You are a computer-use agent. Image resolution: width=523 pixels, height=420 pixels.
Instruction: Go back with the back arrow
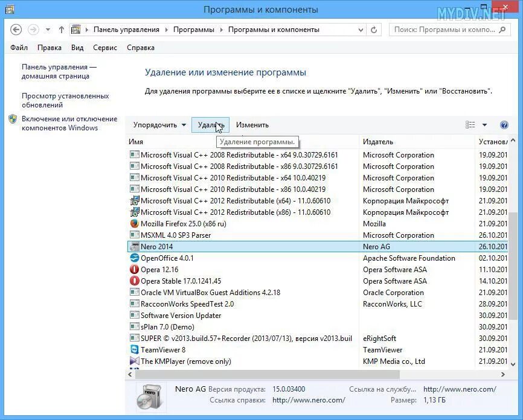coord(16,30)
